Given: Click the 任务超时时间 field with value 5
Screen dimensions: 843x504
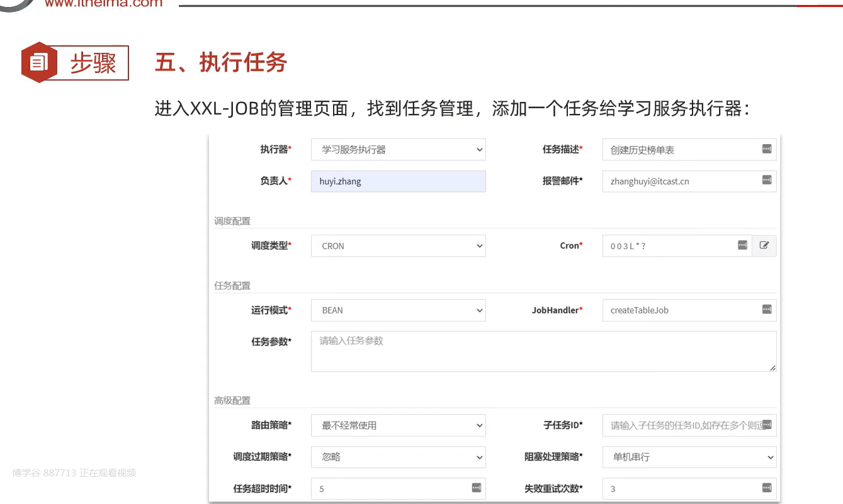Looking at the screenshot, I should tap(399, 488).
